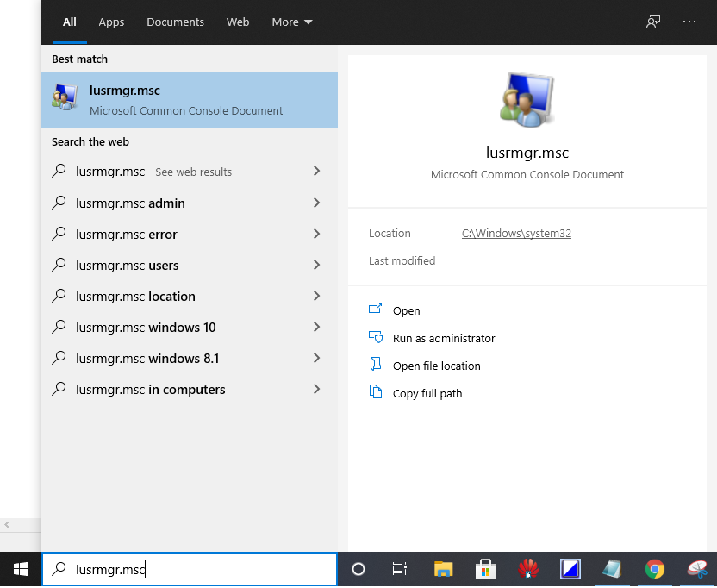
Task: Click the Copy full path icon
Action: pos(376,392)
